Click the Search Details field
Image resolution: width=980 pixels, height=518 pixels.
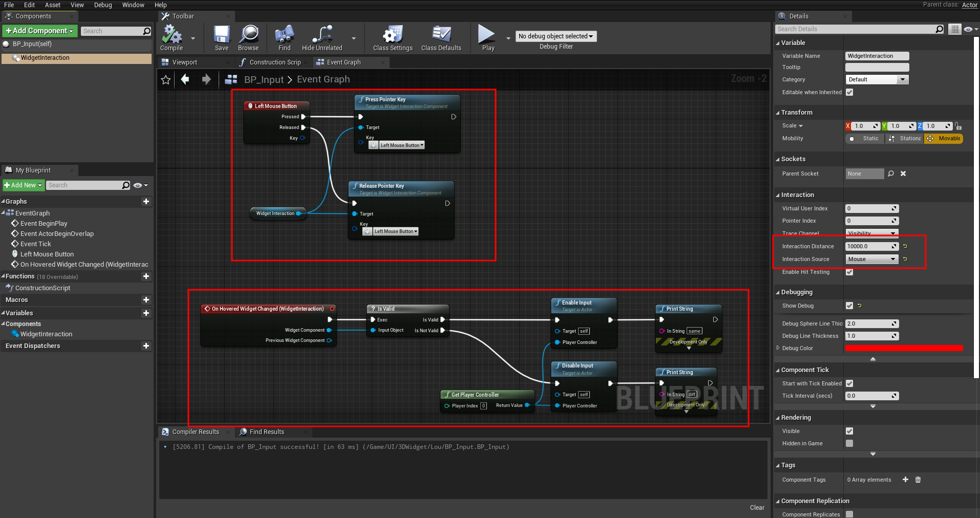[860, 29]
